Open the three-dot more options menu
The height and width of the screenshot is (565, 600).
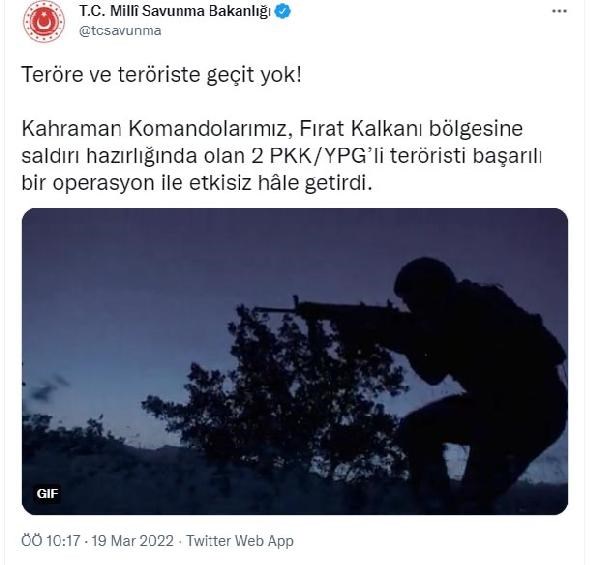(559, 11)
